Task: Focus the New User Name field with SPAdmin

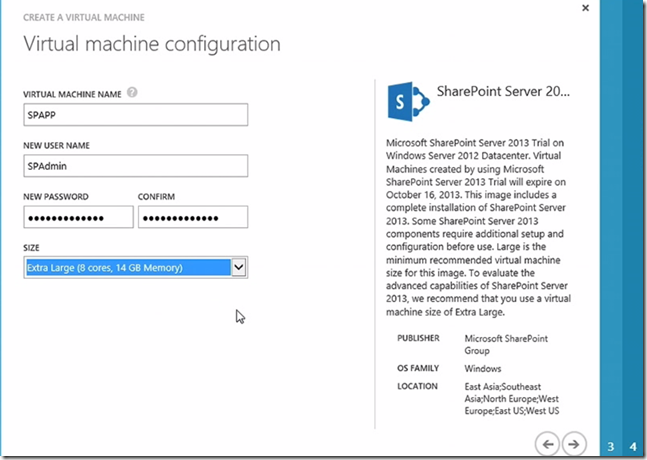Action: pos(136,166)
